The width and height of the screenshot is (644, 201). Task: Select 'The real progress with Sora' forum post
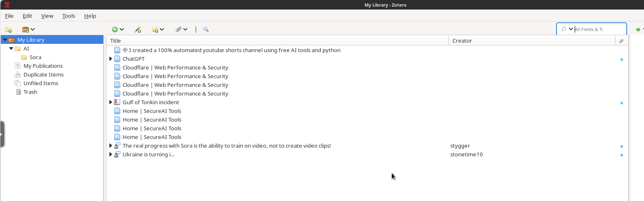227,146
